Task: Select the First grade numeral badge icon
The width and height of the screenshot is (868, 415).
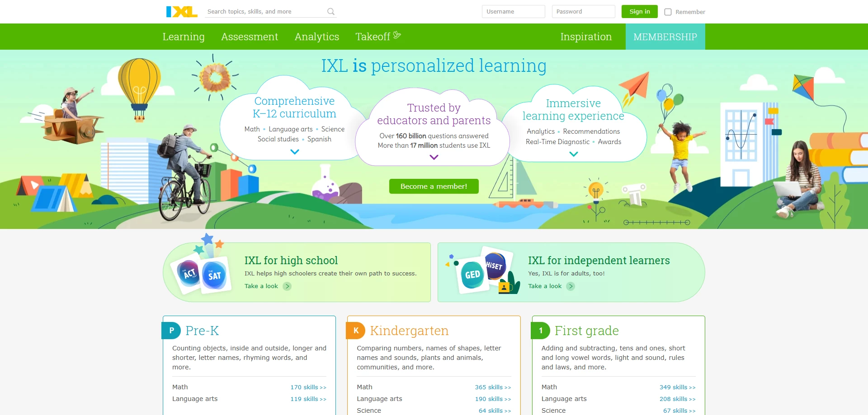Action: point(541,331)
